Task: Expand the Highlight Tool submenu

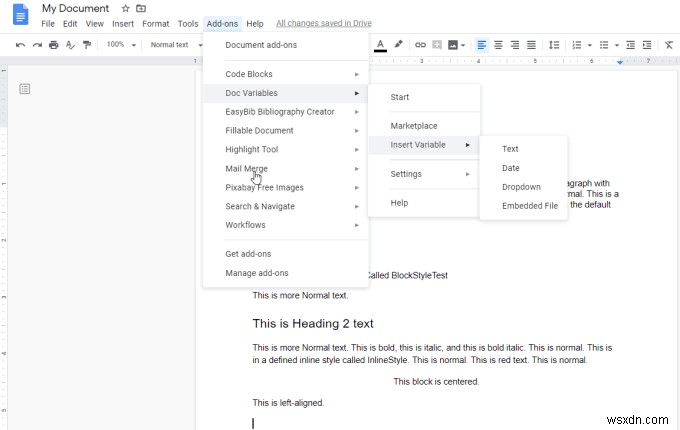Action: 285,150
